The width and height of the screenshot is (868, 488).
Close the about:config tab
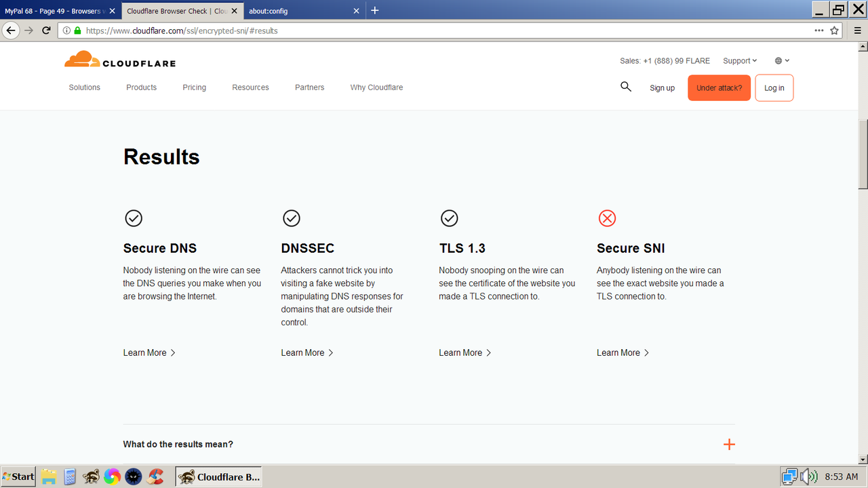[x=357, y=11]
